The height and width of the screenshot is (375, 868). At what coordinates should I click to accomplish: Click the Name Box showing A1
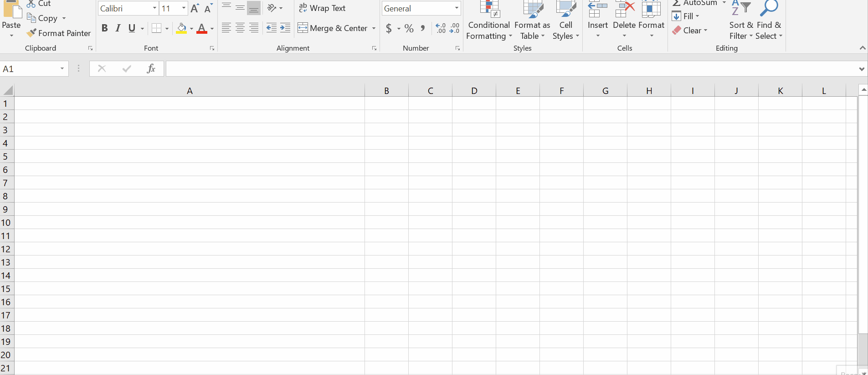pyautogui.click(x=30, y=69)
